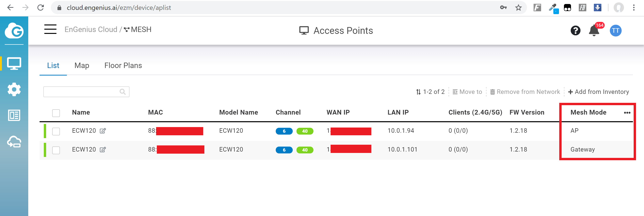Click the access point search field

tap(86, 92)
